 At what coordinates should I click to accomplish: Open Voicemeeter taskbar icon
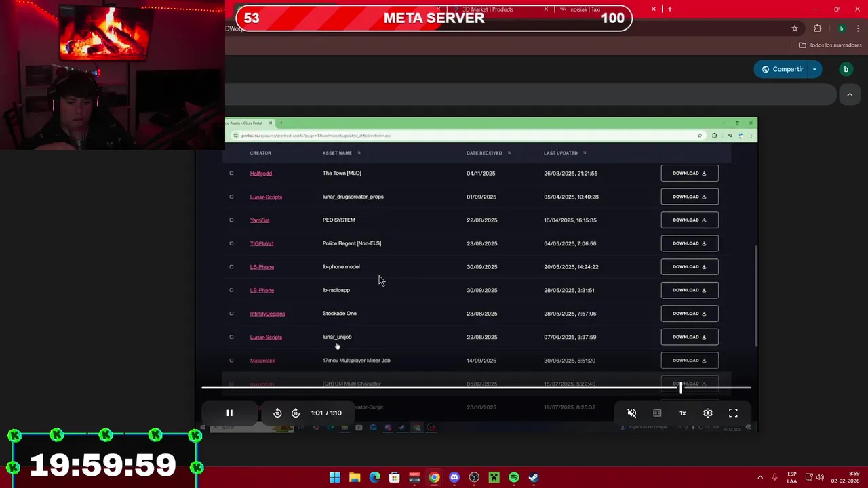414,477
